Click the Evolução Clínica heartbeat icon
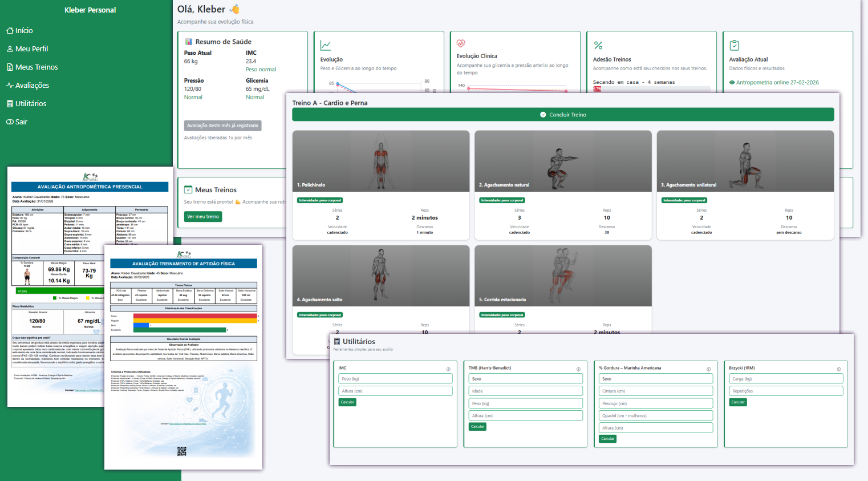 click(x=461, y=43)
